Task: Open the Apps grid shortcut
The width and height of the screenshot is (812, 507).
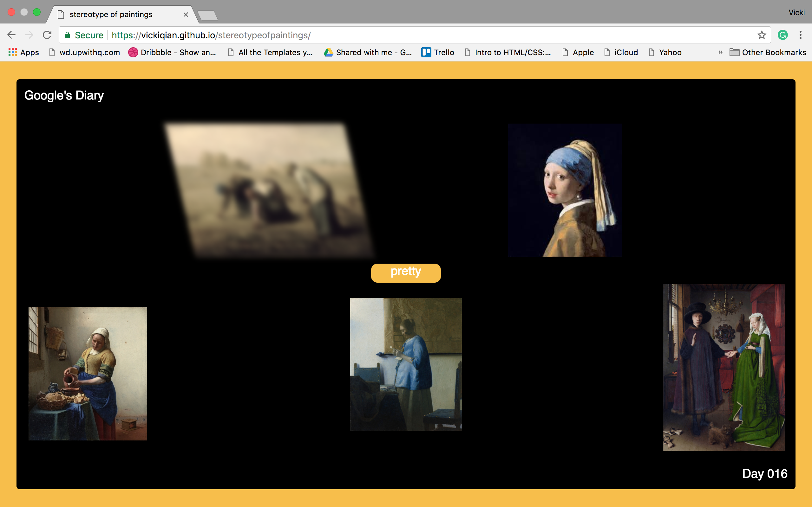Action: [x=23, y=52]
